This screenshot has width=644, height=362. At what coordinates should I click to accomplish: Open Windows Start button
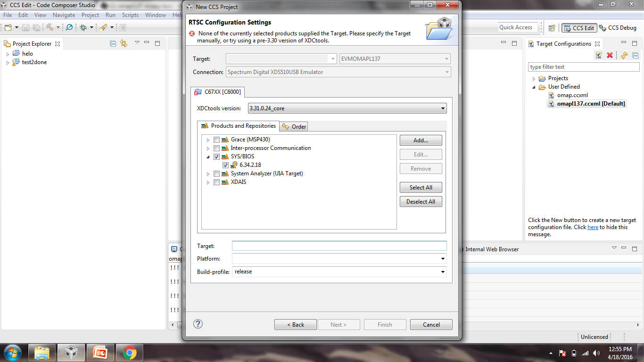point(12,353)
